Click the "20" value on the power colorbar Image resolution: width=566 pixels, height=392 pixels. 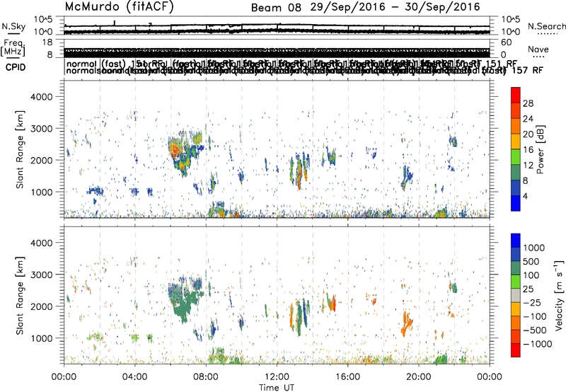[x=528, y=134]
